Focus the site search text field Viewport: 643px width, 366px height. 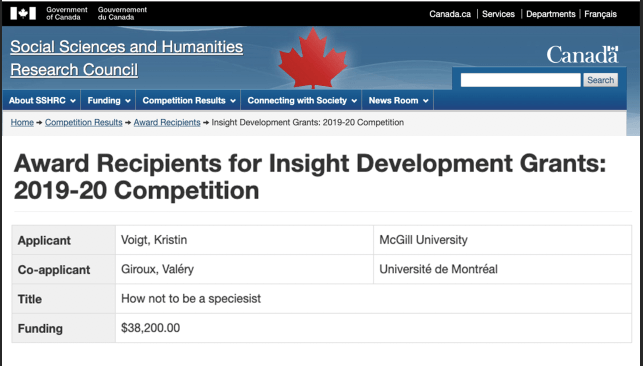[x=520, y=80]
